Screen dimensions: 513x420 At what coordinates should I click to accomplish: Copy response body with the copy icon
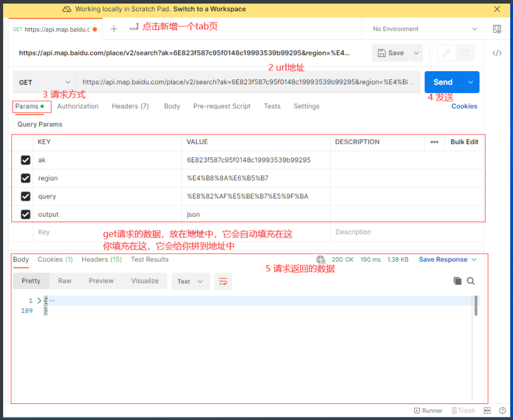pos(457,281)
